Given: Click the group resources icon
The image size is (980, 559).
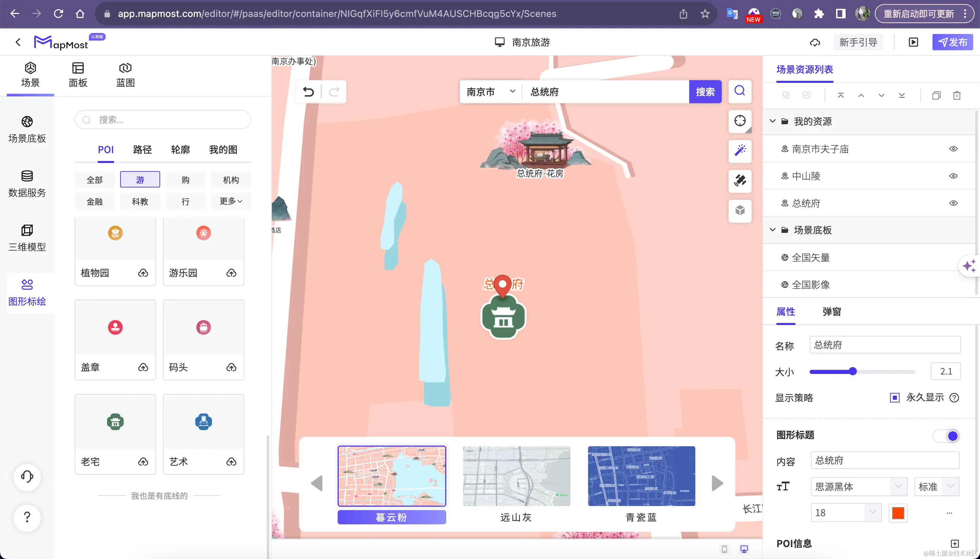Looking at the screenshot, I should coord(786,95).
